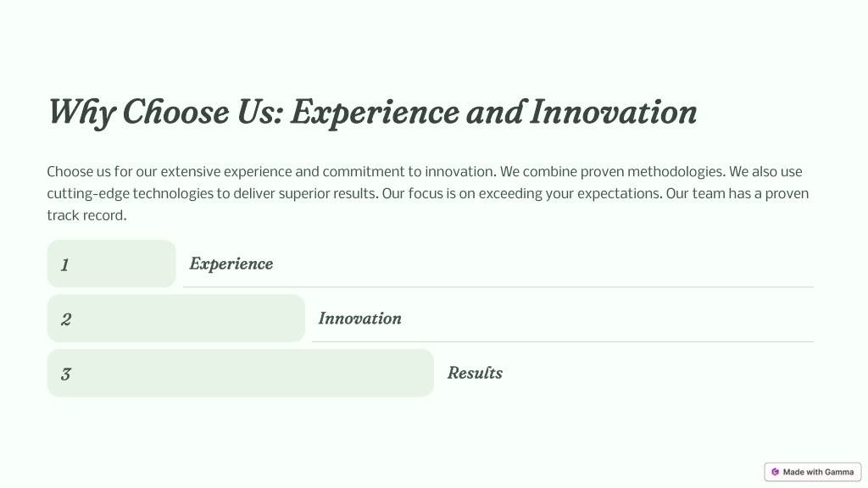Click divider line beneath Experience row

498,287
